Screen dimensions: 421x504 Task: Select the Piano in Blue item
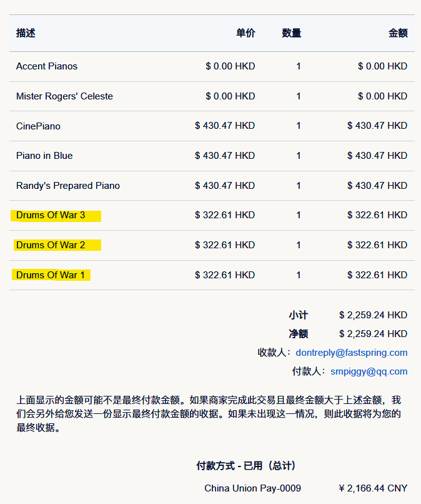tap(44, 156)
